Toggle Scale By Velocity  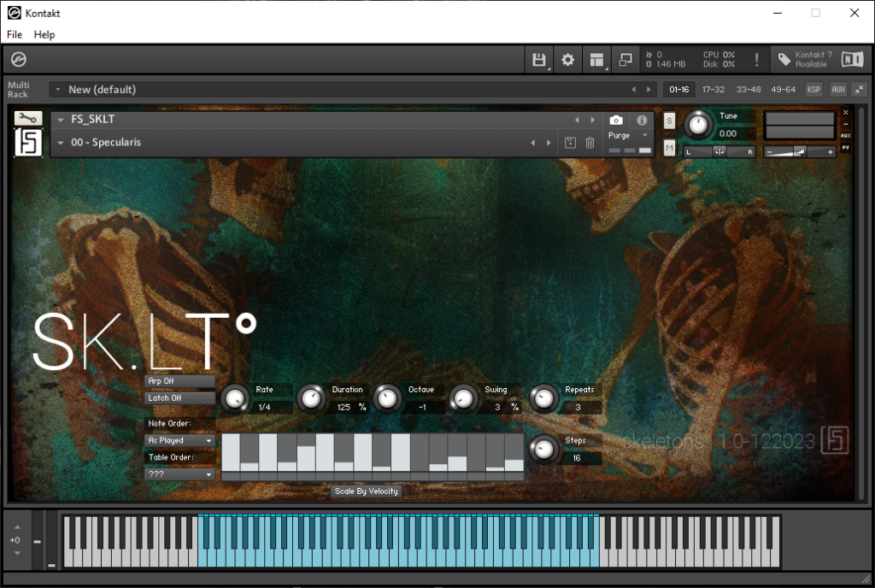[x=367, y=491]
